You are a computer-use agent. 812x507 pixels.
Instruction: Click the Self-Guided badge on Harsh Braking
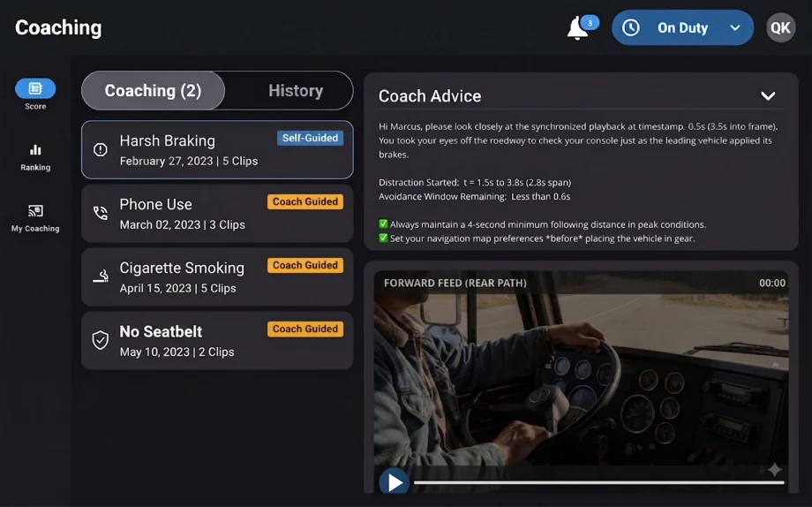click(310, 138)
